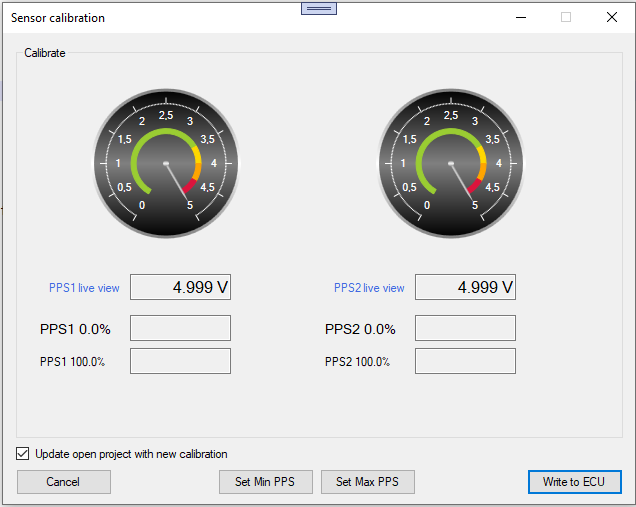Click the PPS1 0.0% label

click(x=75, y=329)
